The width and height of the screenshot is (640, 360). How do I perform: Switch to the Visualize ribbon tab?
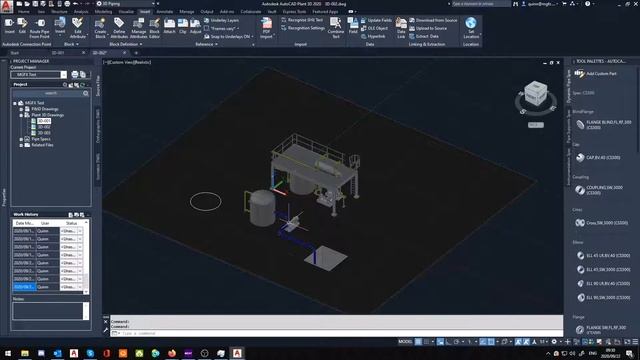[x=126, y=12]
